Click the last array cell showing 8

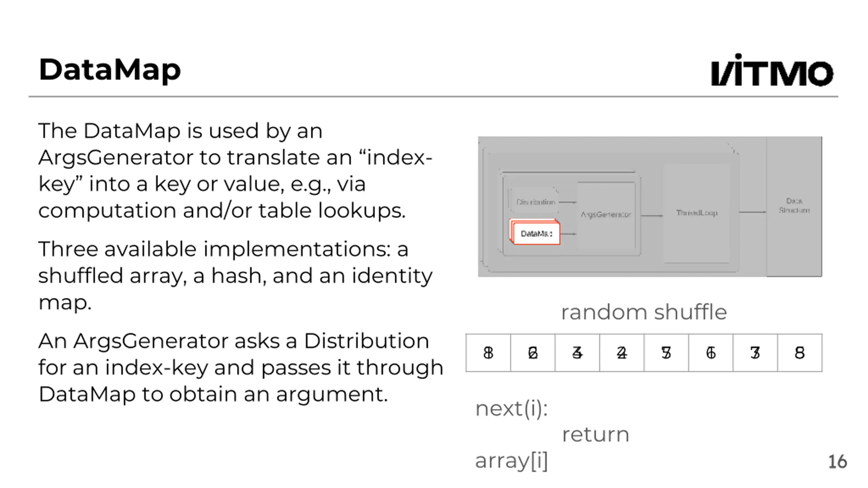click(x=800, y=353)
